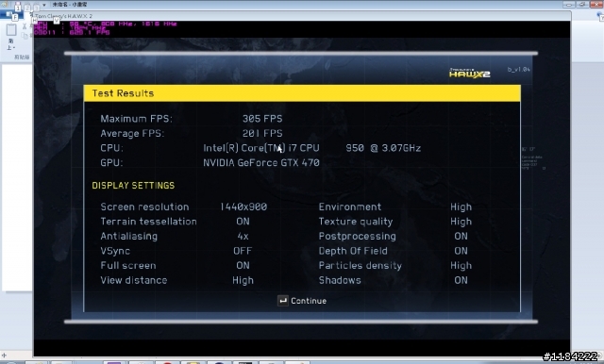Click the View distance High value
This screenshot has width=604, height=364.
(243, 280)
